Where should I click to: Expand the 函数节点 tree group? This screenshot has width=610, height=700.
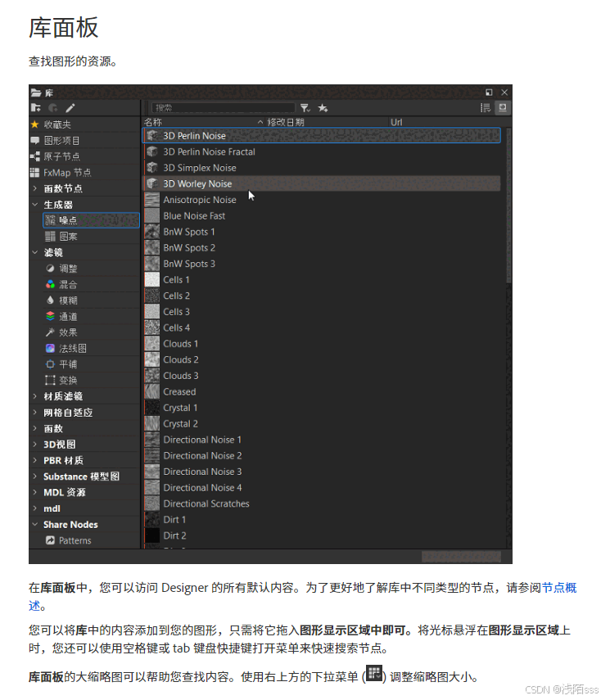pos(35,188)
